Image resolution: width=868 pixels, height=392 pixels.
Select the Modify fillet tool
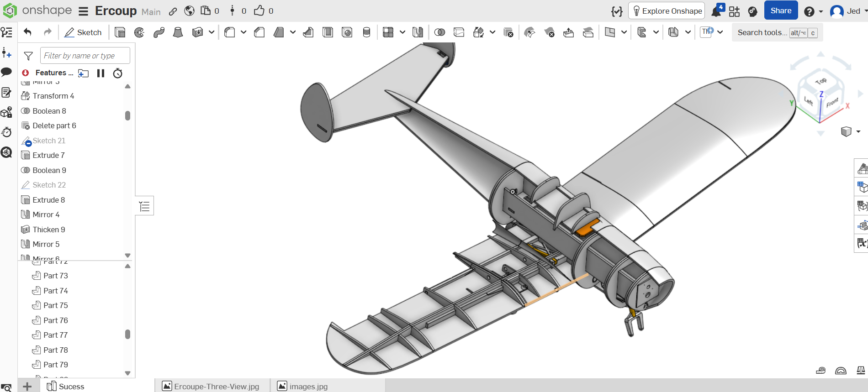pyautogui.click(x=530, y=32)
